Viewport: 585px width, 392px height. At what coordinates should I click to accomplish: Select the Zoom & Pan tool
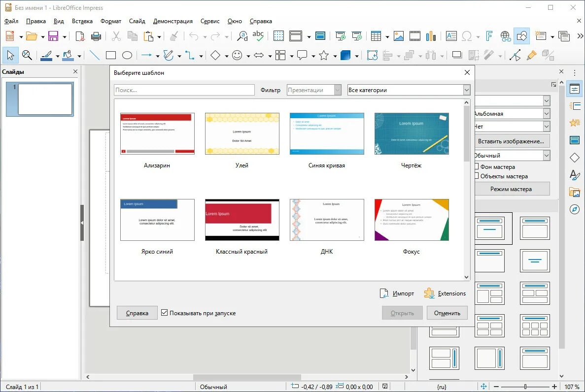pyautogui.click(x=27, y=55)
